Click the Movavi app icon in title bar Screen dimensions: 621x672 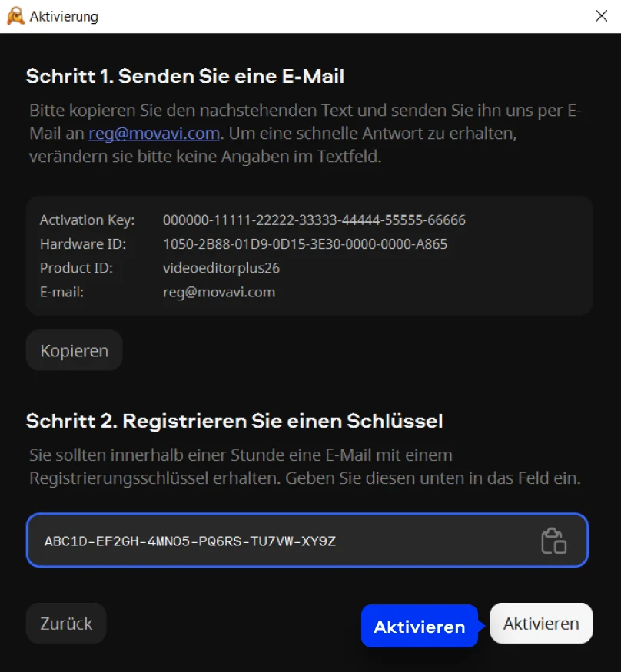coord(15,16)
